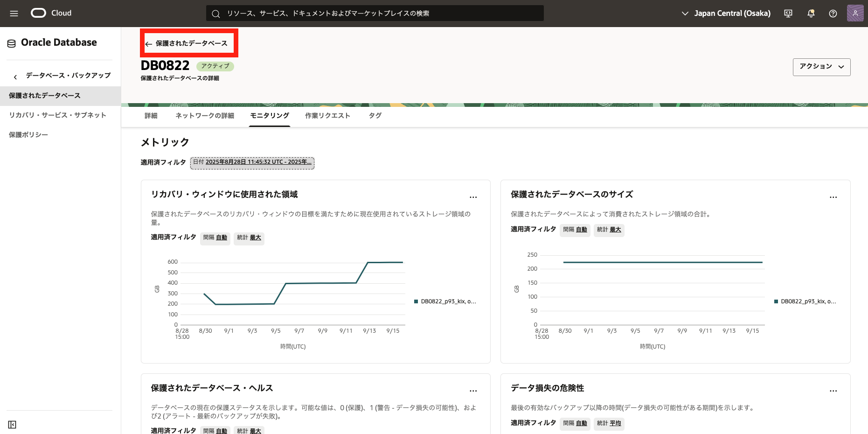Change 間隔 自動 filter on database size chart

coord(575,230)
